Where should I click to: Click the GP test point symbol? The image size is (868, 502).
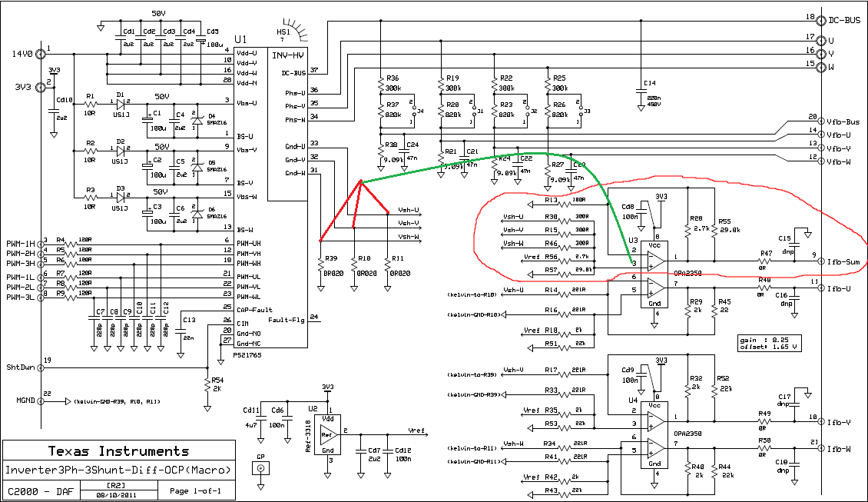(x=260, y=469)
